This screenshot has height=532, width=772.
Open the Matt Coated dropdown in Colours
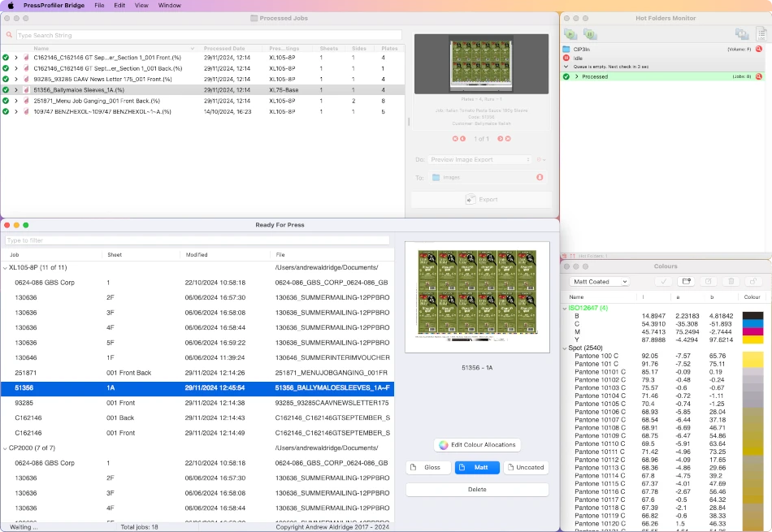(x=600, y=282)
